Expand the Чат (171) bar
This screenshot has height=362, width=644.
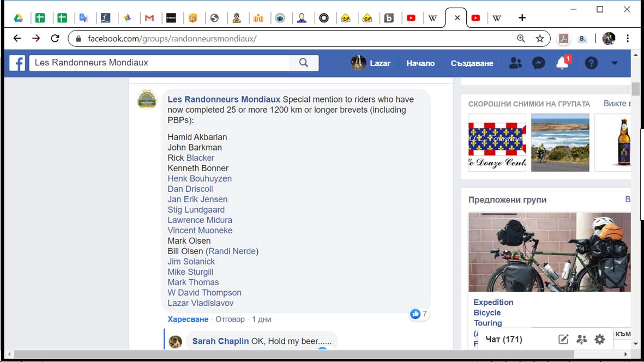pyautogui.click(x=504, y=340)
